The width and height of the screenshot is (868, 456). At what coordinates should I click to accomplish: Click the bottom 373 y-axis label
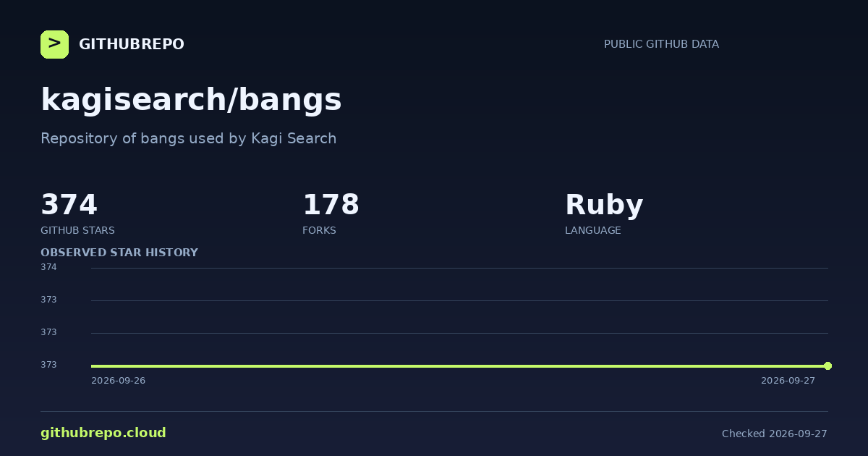click(x=48, y=365)
